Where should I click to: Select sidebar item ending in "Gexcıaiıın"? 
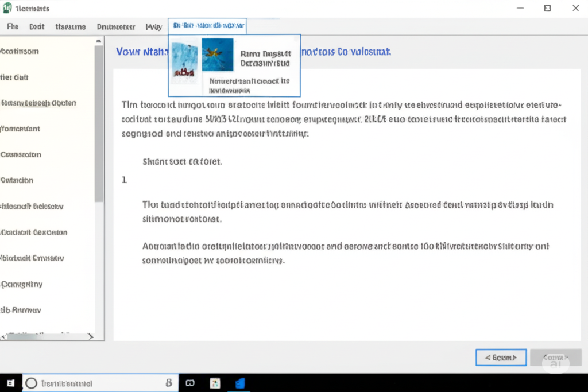34,232
